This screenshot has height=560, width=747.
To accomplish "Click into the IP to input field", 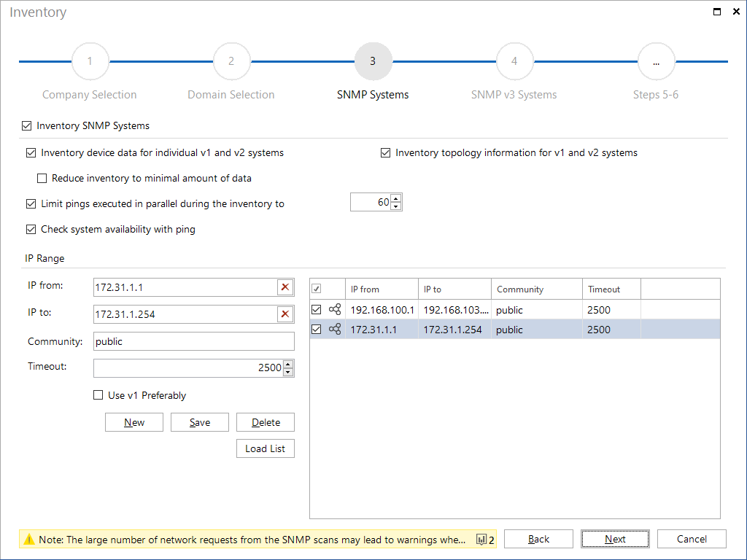I will click(185, 314).
